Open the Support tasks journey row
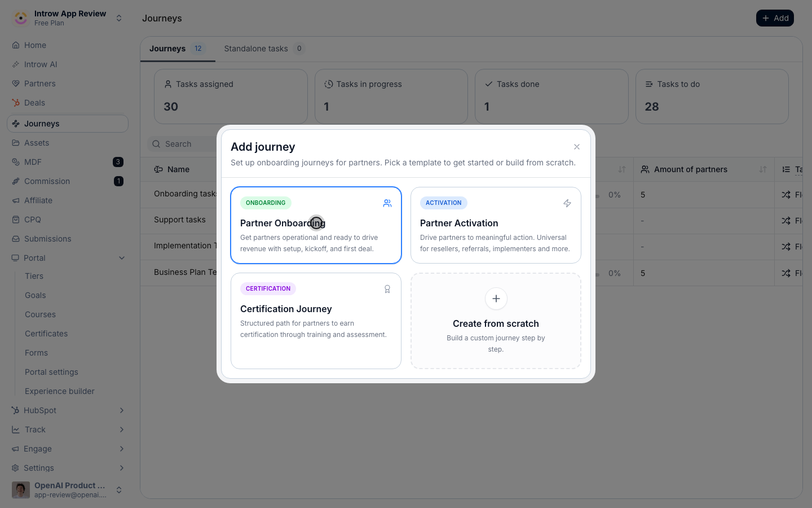The height and width of the screenshot is (508, 812). tap(180, 220)
